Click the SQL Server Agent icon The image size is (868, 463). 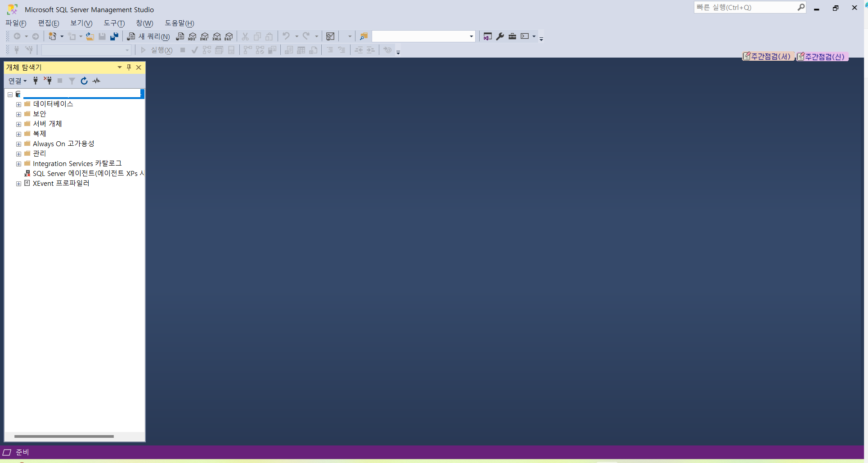(27, 173)
